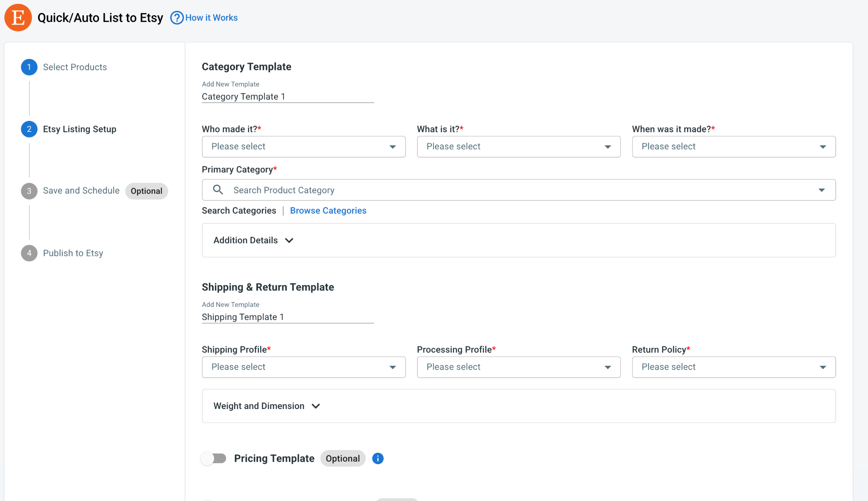This screenshot has height=501, width=868.
Task: Click step 3 circle for Save and Schedule
Action: click(x=29, y=191)
